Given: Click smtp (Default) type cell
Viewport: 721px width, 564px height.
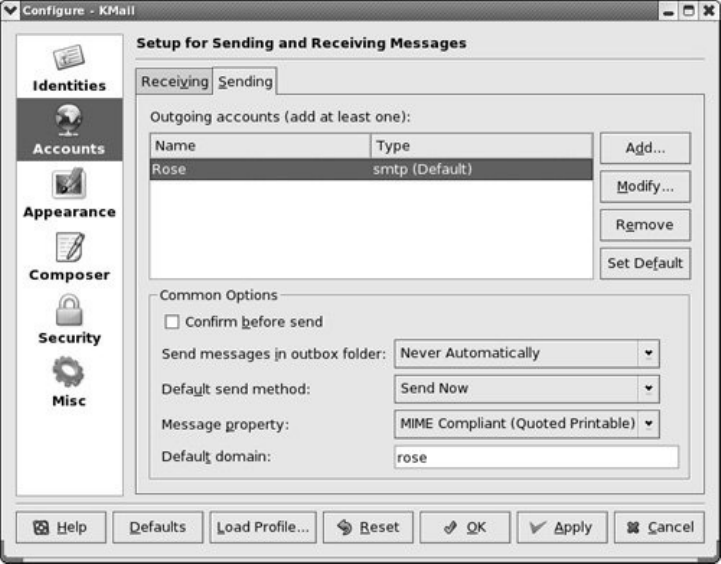Looking at the screenshot, I should point(422,169).
